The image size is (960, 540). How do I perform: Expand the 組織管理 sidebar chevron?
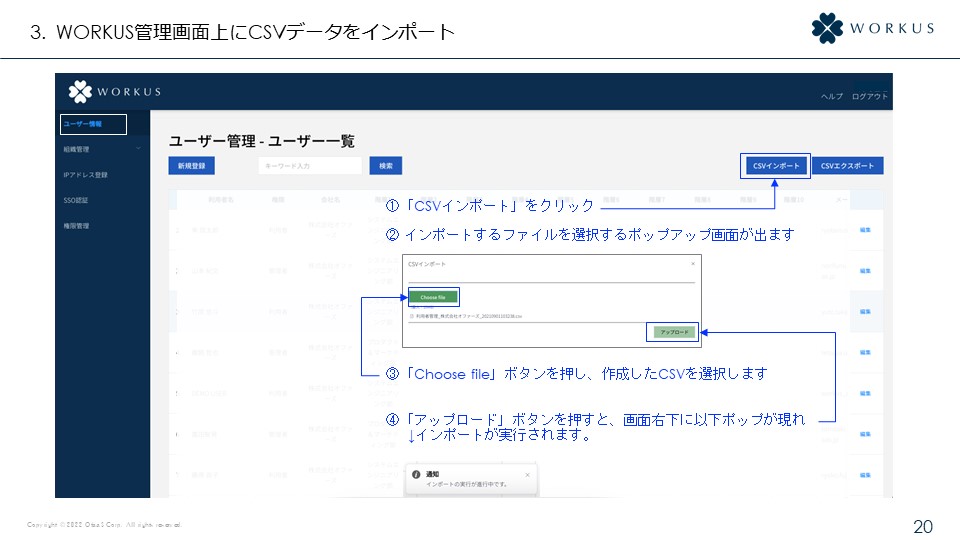(138, 149)
